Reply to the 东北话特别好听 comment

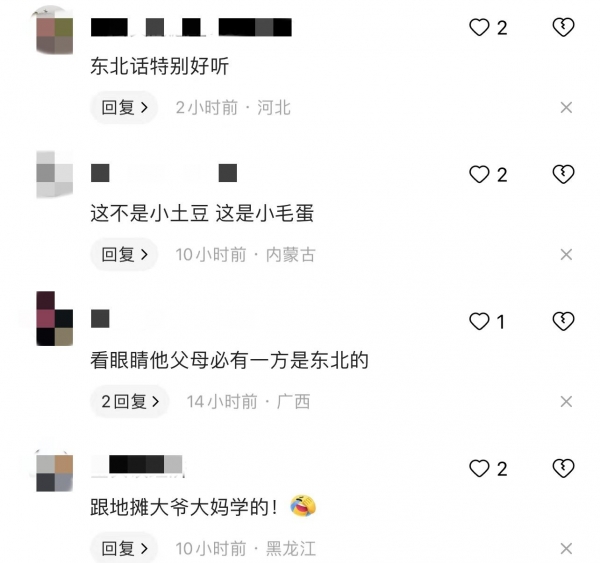click(124, 108)
